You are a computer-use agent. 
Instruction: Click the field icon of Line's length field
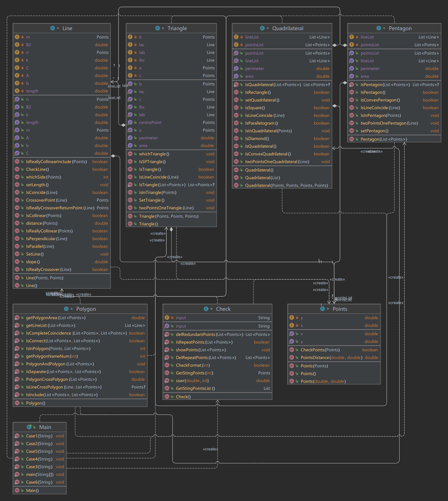17,91
